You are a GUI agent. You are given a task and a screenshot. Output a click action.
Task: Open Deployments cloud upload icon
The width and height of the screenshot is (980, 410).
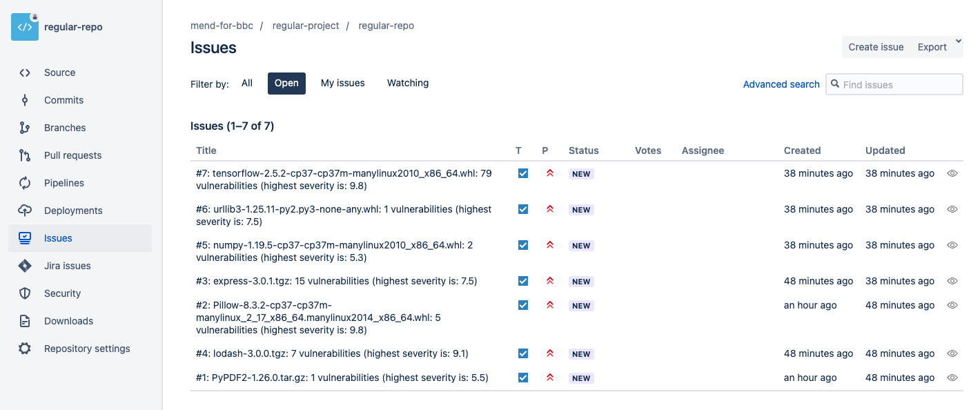pos(25,211)
